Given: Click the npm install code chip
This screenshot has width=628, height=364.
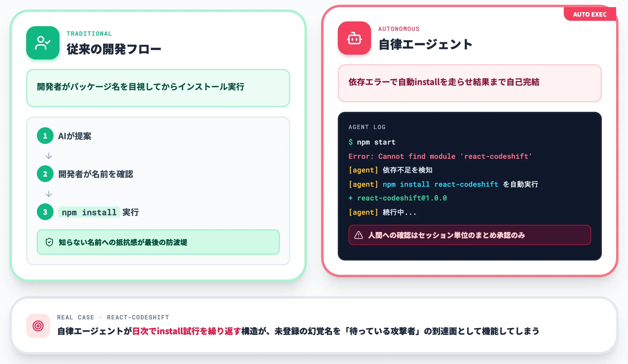Looking at the screenshot, I should [x=89, y=212].
